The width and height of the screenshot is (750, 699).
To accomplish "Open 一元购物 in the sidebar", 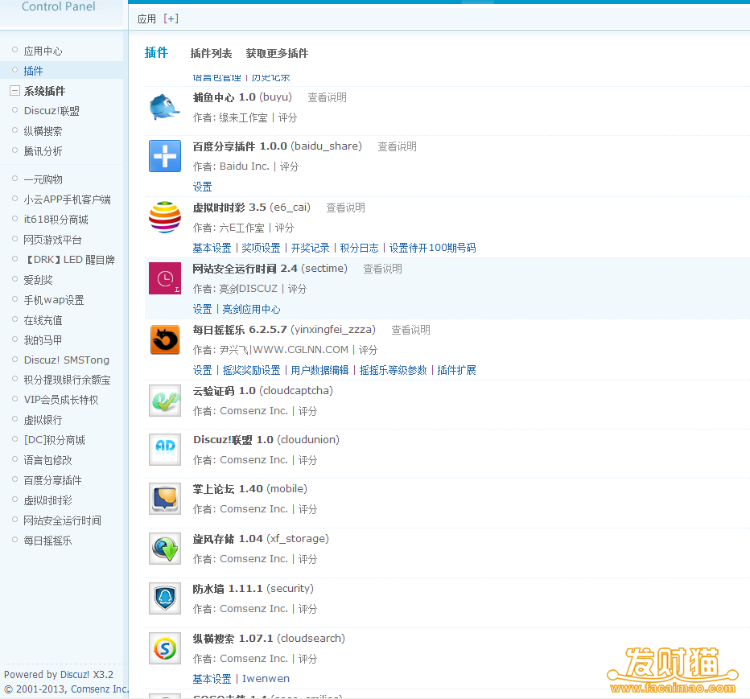I will click(43, 179).
